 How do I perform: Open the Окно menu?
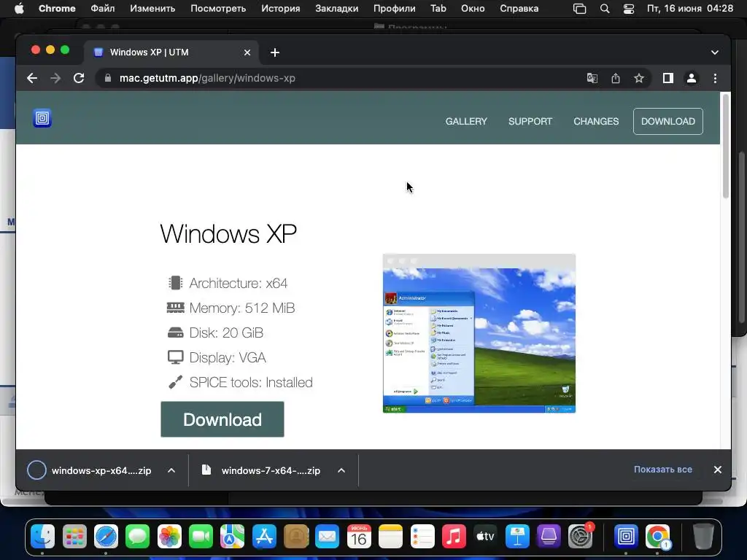pyautogui.click(x=473, y=9)
